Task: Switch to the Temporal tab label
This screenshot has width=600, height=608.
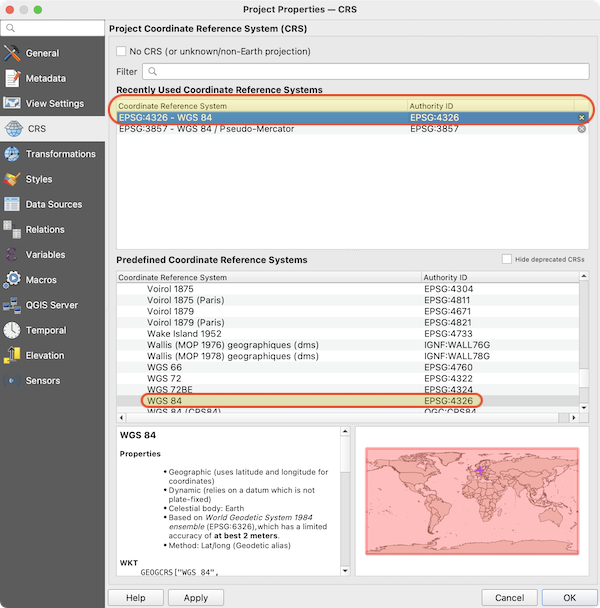Action: coord(46,330)
